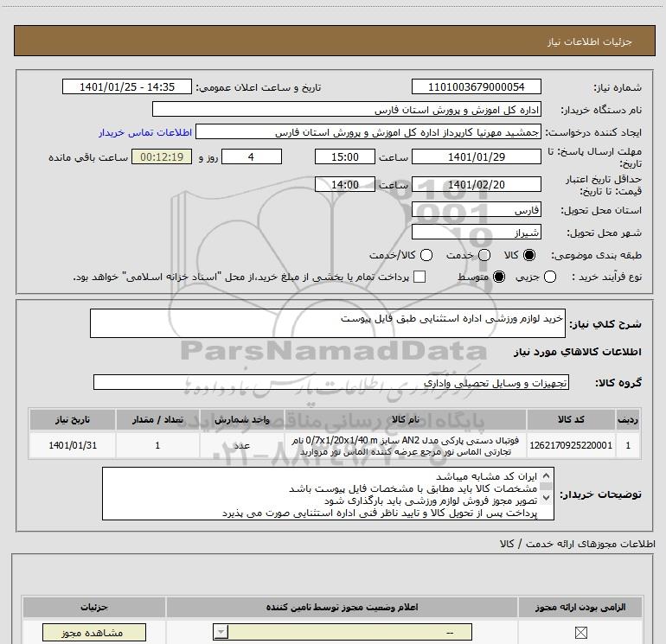Viewport: 666px width, 644px height.
Task: Click the نام کالا column header
Action: 405,419
